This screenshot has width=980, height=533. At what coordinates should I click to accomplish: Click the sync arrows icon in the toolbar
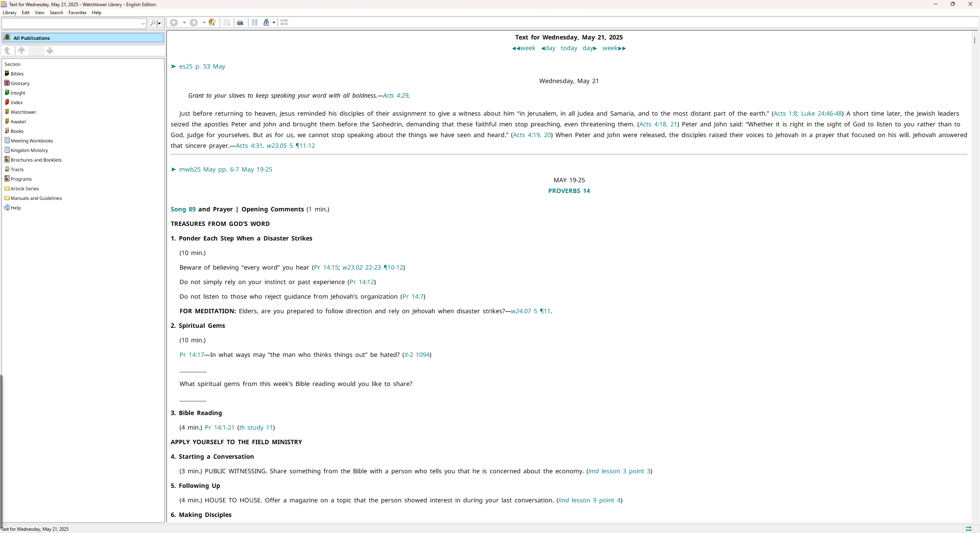tap(284, 23)
